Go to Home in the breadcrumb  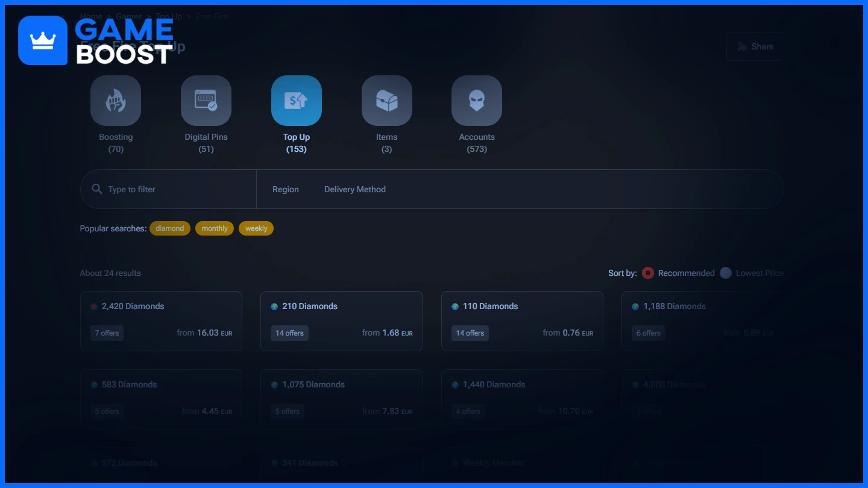(91, 16)
